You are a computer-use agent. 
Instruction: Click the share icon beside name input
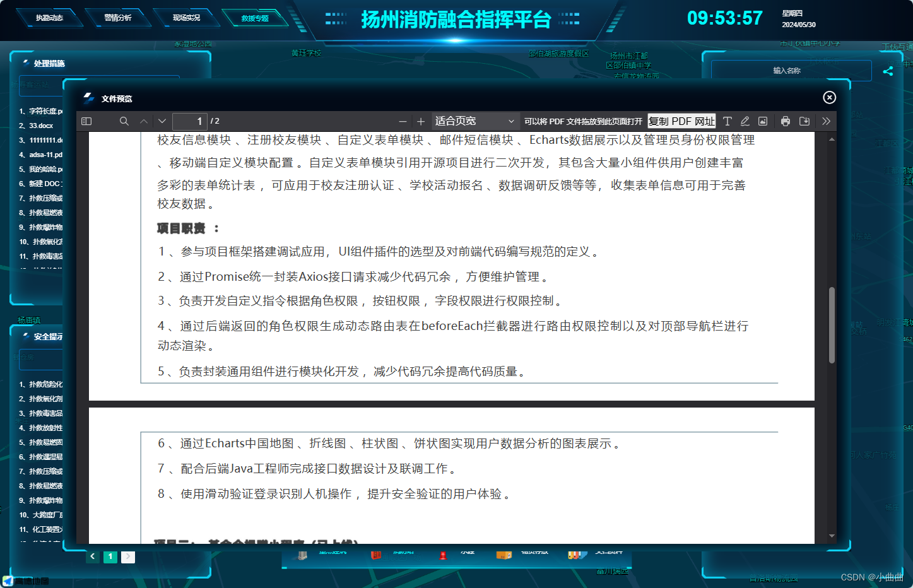click(888, 71)
